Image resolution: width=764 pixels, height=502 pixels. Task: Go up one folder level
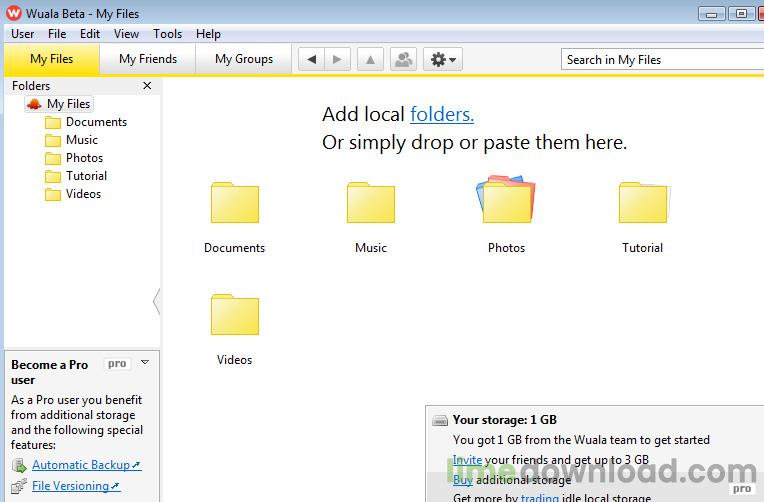pos(371,60)
